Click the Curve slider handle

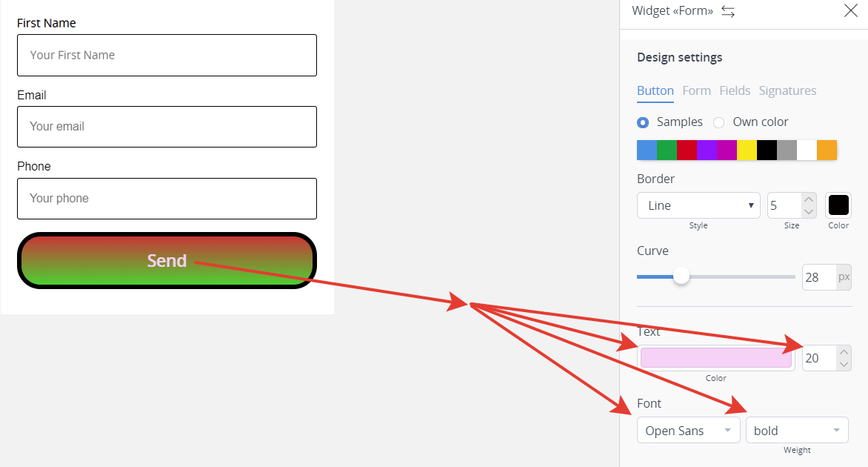(x=681, y=276)
